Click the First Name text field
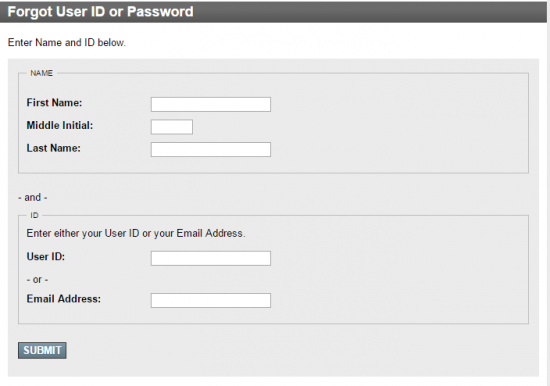This screenshot has height=386, width=550. coord(210,104)
